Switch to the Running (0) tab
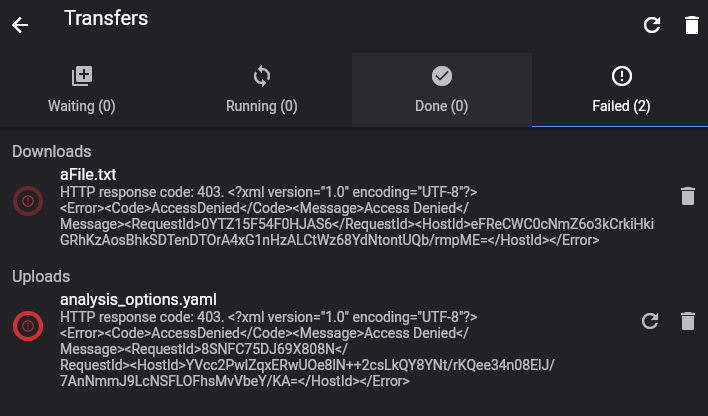708x416 pixels. 262,90
